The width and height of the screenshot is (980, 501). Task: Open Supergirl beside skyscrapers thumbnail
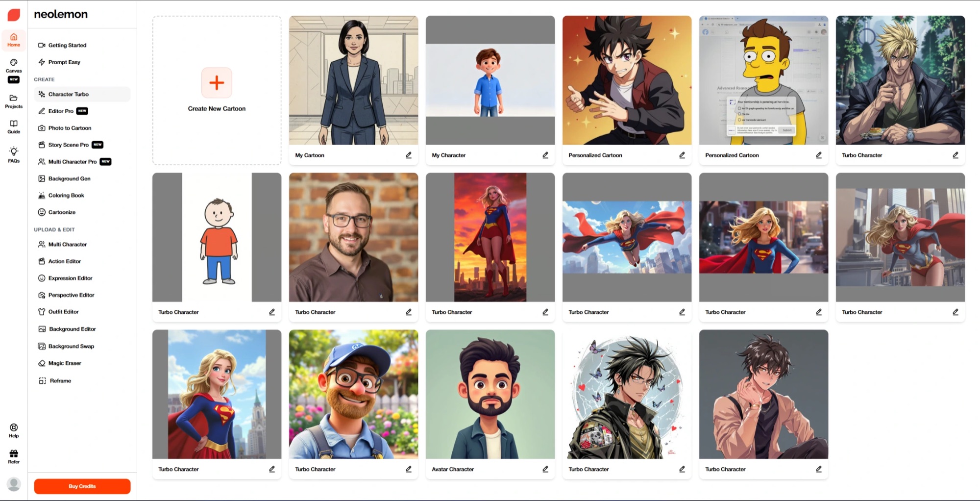pos(900,237)
